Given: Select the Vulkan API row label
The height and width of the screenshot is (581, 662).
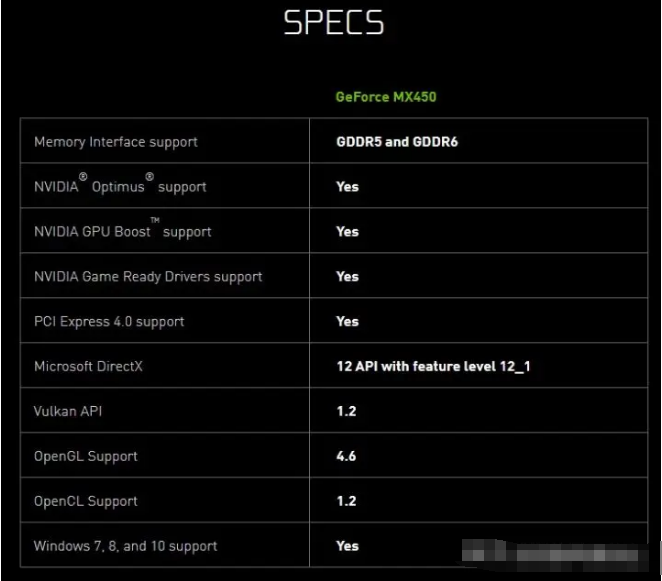Looking at the screenshot, I should coord(69,411).
